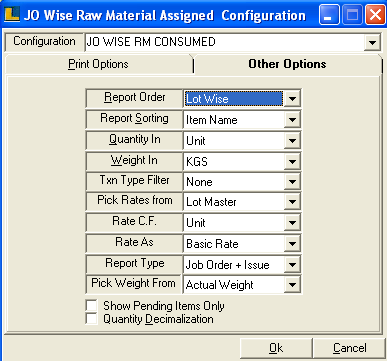Click the Report Sorting label
Viewport: 387px width, 361px height.
[134, 118]
